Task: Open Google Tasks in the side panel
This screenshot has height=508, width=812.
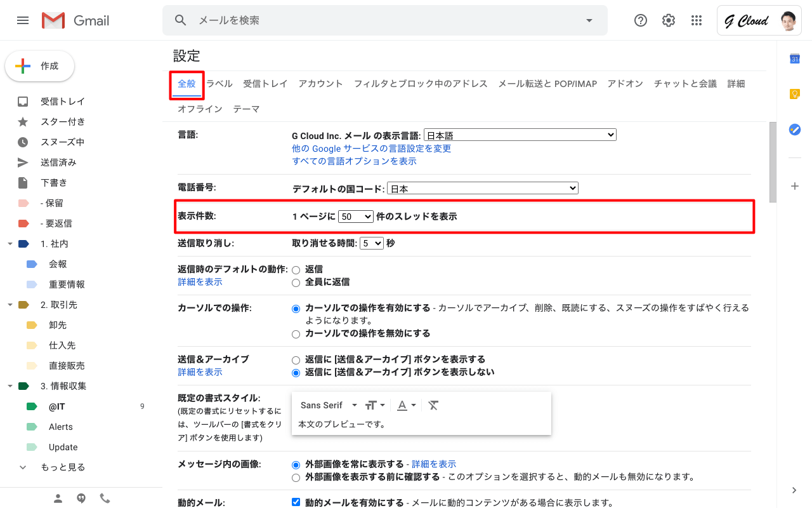Action: click(794, 129)
